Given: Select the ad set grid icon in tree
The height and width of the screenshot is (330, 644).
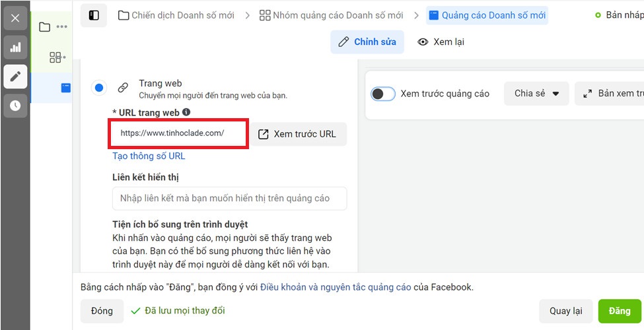Looking at the screenshot, I should point(55,57).
